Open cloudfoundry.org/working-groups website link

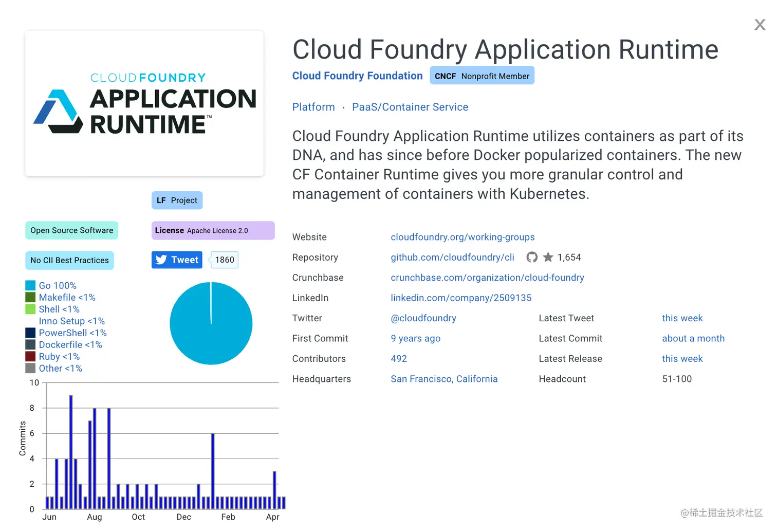[462, 237]
